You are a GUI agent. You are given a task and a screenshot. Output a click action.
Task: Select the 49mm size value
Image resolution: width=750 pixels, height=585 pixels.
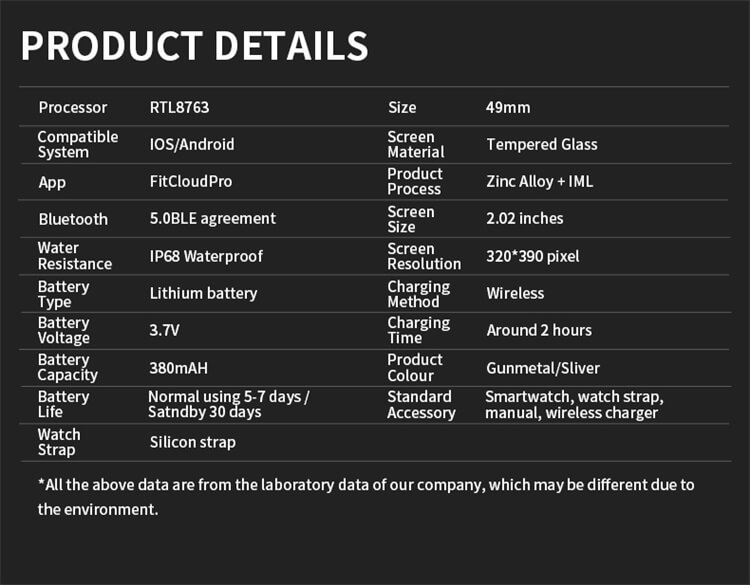point(508,107)
